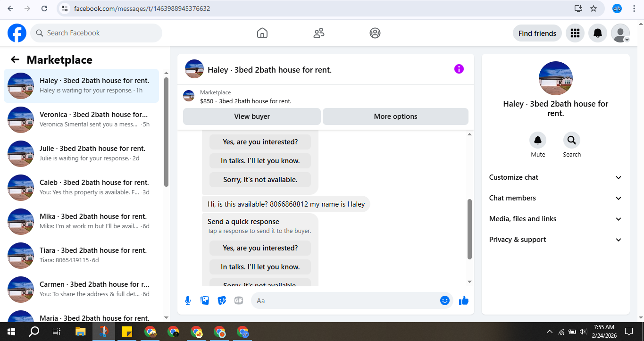
Task: Click the Find friends button
Action: (x=537, y=33)
